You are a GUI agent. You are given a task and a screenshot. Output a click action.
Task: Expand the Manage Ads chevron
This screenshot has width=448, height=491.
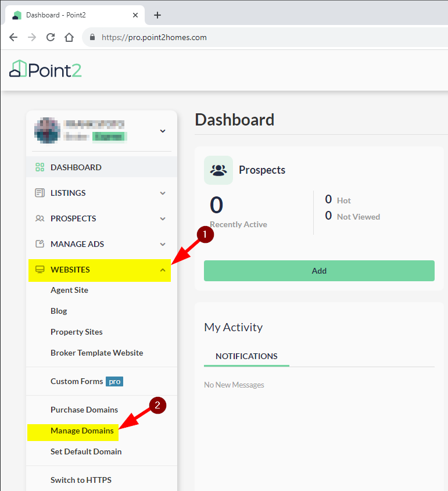[163, 244]
